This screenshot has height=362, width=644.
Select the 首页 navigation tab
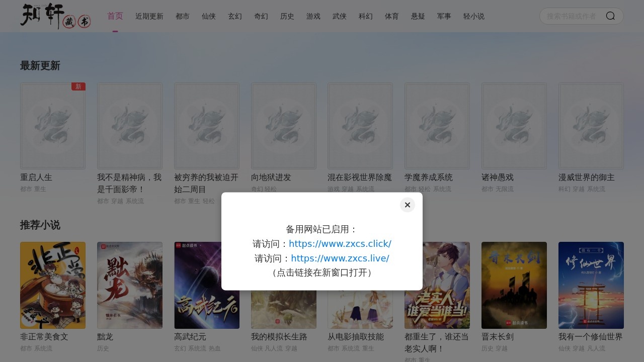[115, 16]
